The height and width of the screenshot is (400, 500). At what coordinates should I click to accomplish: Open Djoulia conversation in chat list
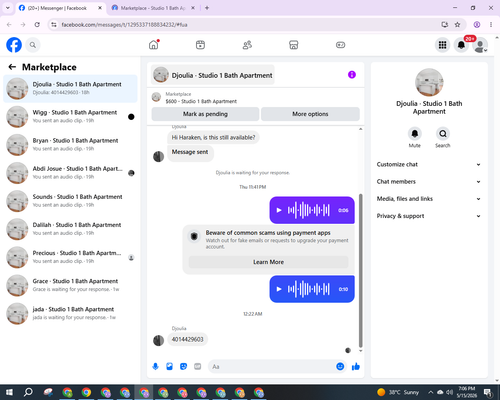70,88
